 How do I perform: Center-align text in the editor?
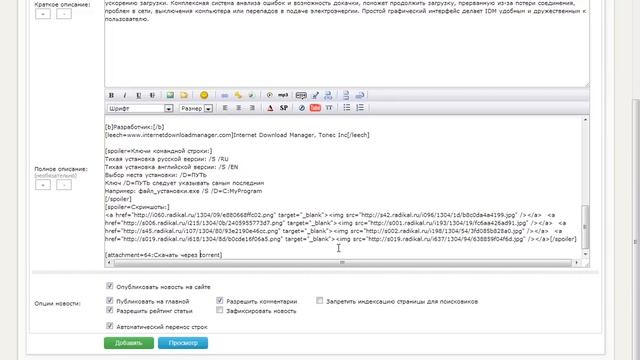point(238,108)
